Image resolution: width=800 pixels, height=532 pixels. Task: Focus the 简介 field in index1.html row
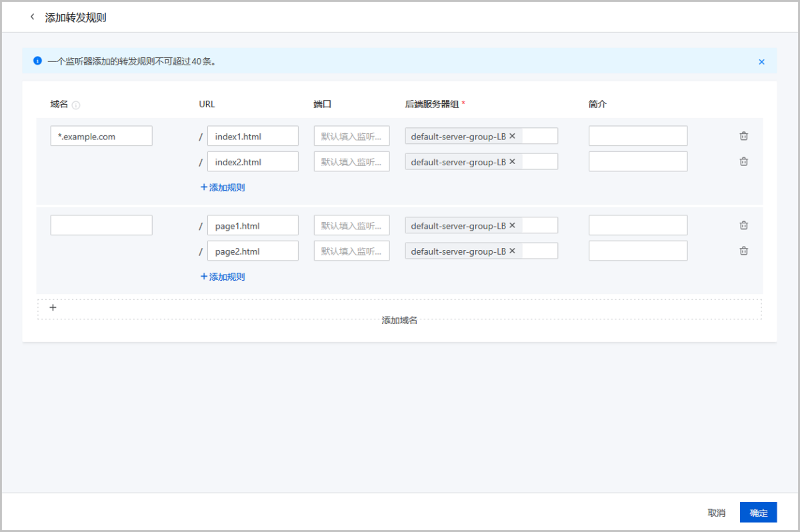638,136
